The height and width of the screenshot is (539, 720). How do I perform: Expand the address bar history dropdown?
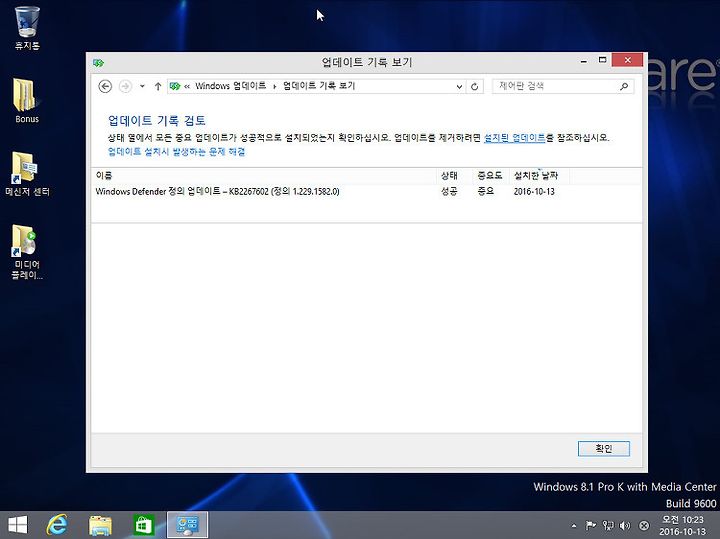pos(459,86)
